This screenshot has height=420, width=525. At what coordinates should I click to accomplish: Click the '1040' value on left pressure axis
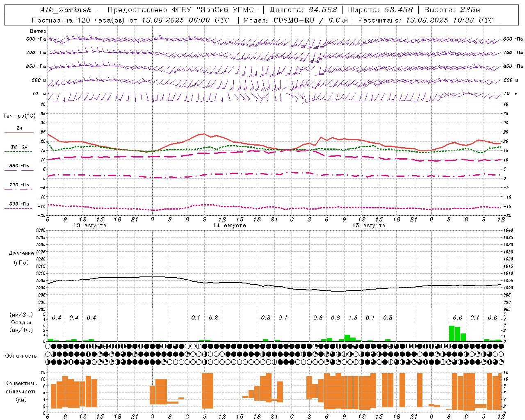(x=40, y=230)
